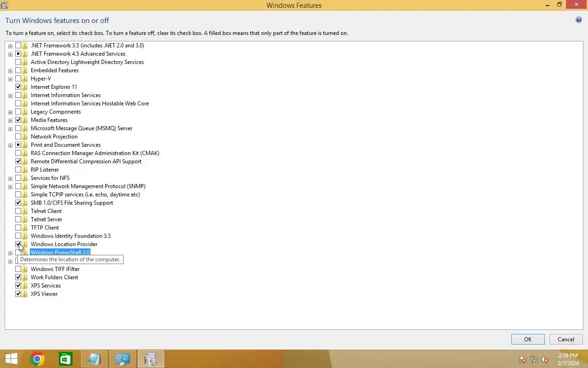Expand the Microsoft Message Queue Server node
588x368 pixels.
coord(10,129)
